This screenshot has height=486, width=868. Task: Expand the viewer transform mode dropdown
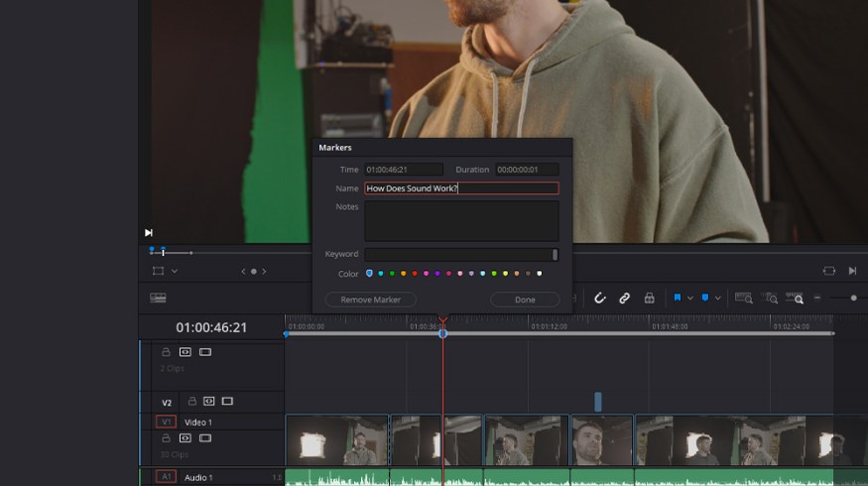[175, 271]
